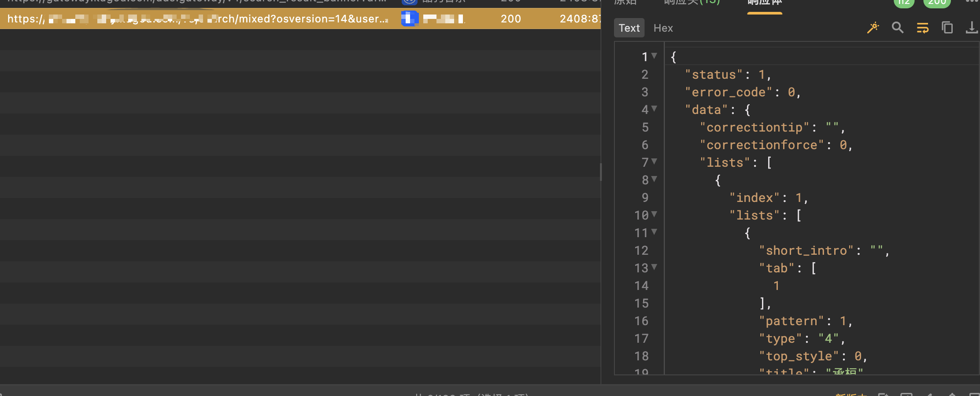Collapse the inner "lists" array at line 10
Image resolution: width=980 pixels, height=396 pixels.
click(x=654, y=214)
